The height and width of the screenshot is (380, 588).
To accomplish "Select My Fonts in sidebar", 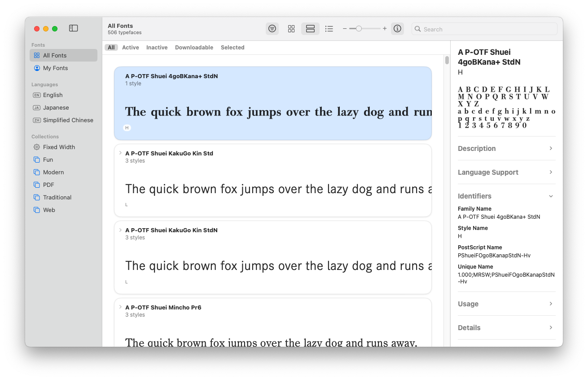I will 63,68.
